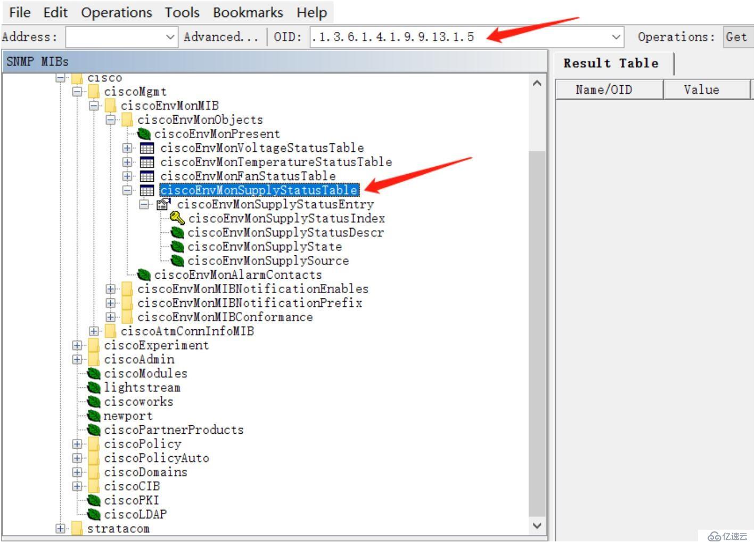The image size is (756, 543).
Task: Collapse the ciscoMgmt node
Action: (x=77, y=92)
